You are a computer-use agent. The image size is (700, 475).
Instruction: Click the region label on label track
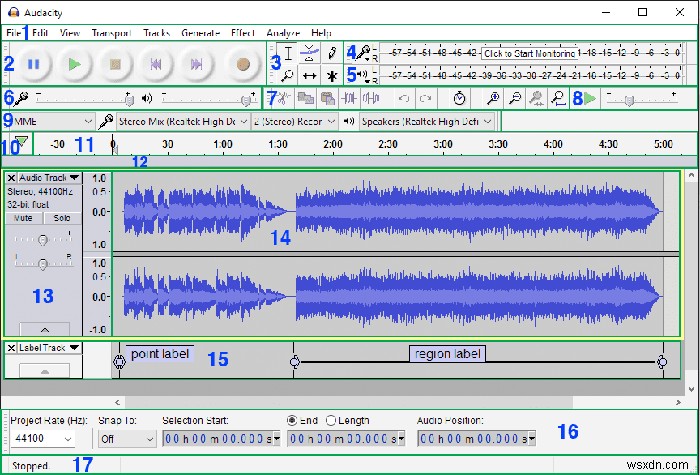click(x=447, y=353)
